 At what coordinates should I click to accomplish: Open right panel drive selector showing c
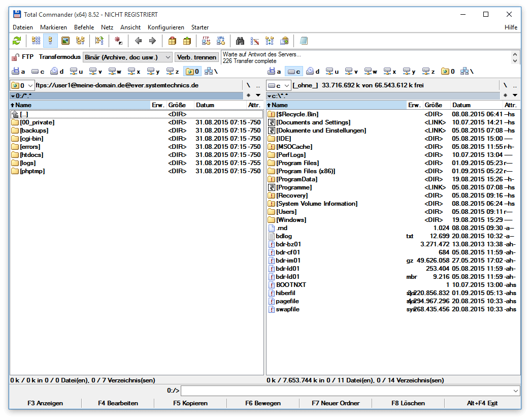click(x=279, y=85)
